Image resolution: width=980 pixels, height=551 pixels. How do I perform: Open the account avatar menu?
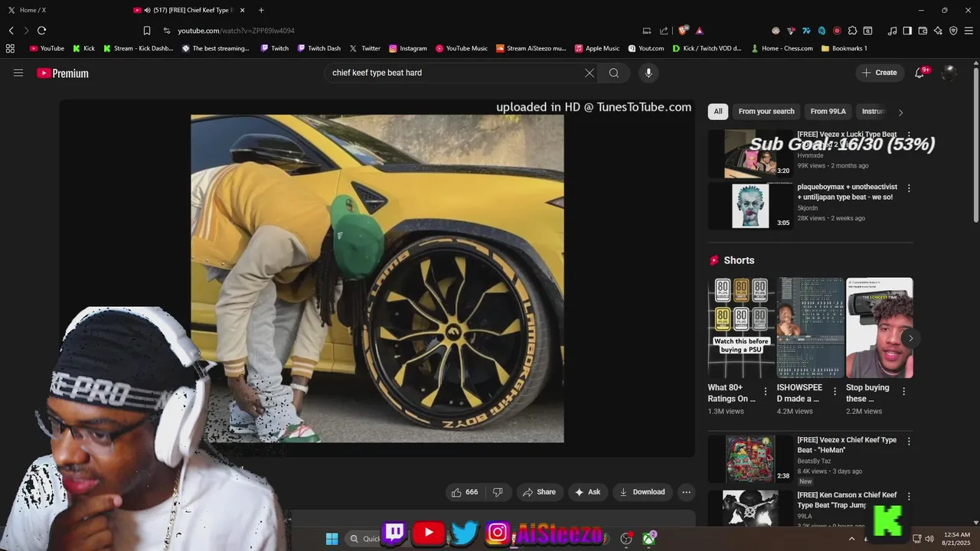(x=949, y=73)
